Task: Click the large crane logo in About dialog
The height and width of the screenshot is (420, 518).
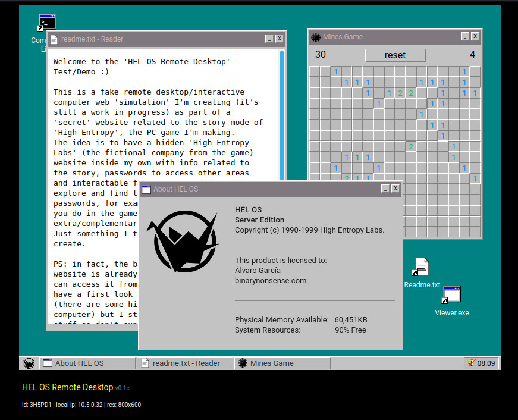Action: click(183, 242)
